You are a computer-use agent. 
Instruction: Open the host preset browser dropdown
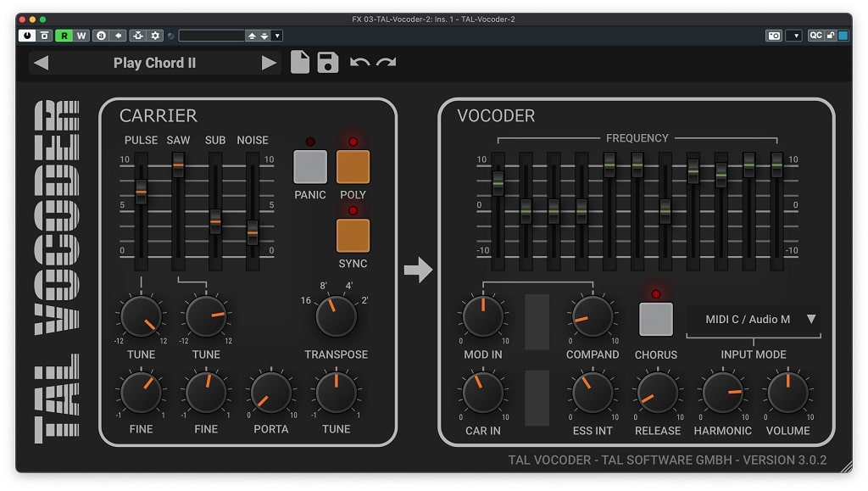(x=277, y=36)
